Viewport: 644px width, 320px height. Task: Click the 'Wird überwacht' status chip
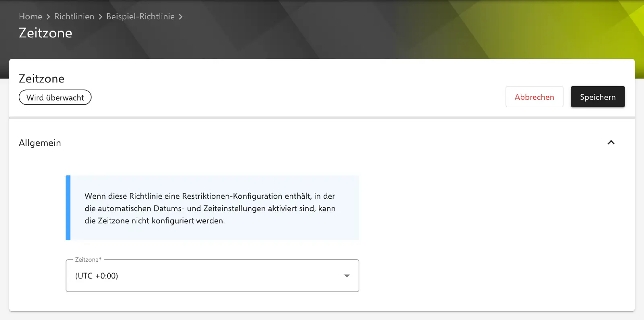[x=55, y=97]
